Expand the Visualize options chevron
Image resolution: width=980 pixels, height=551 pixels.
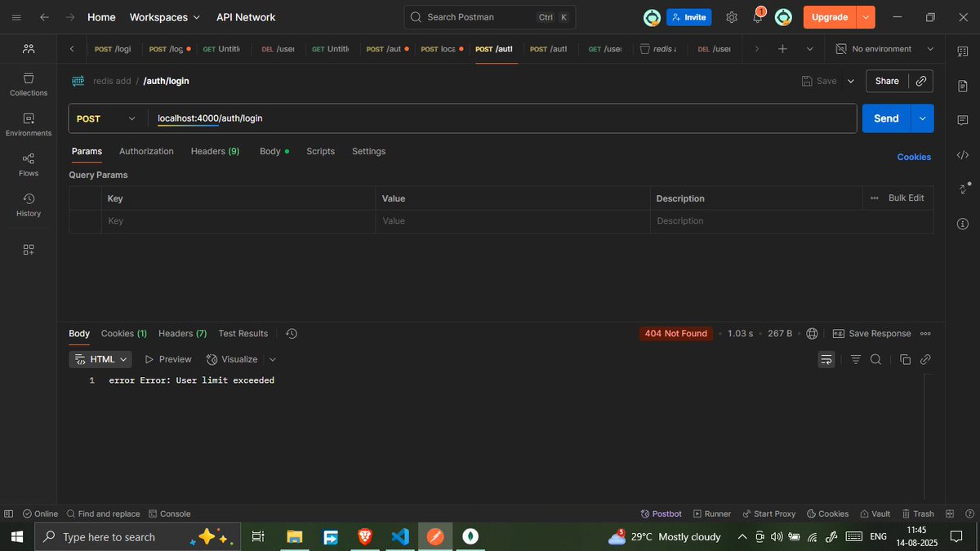(273, 359)
